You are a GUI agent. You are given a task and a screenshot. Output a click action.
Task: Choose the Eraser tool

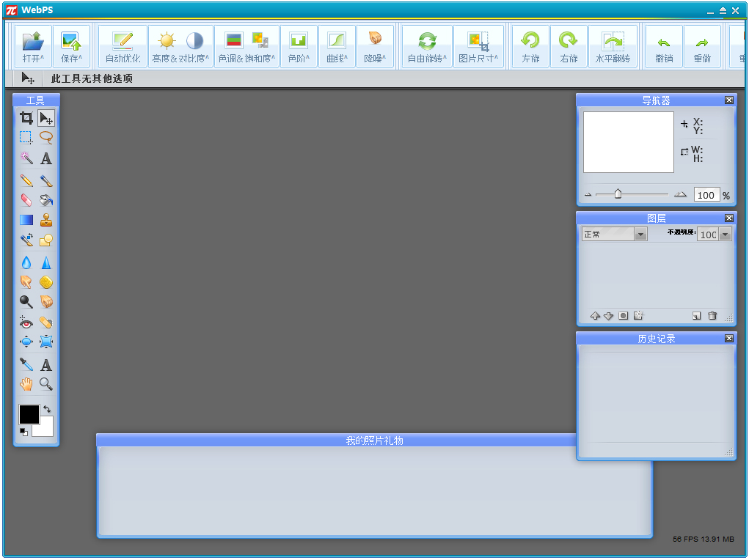(x=26, y=199)
